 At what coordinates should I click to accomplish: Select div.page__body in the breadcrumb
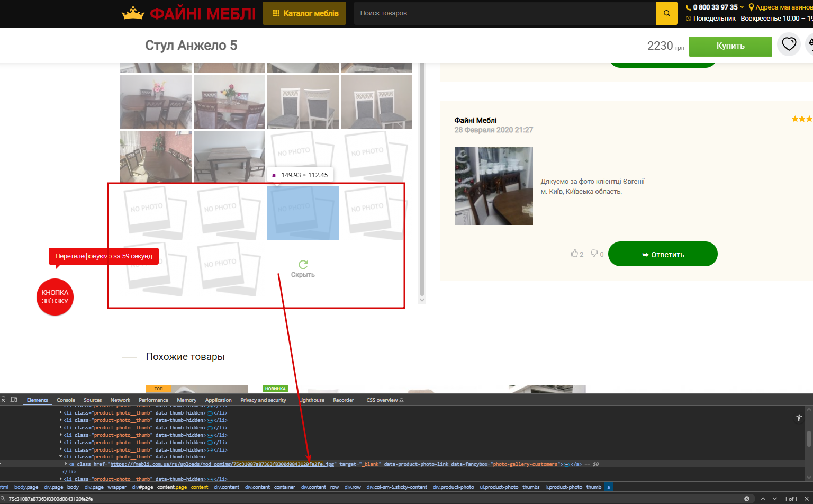pyautogui.click(x=61, y=487)
